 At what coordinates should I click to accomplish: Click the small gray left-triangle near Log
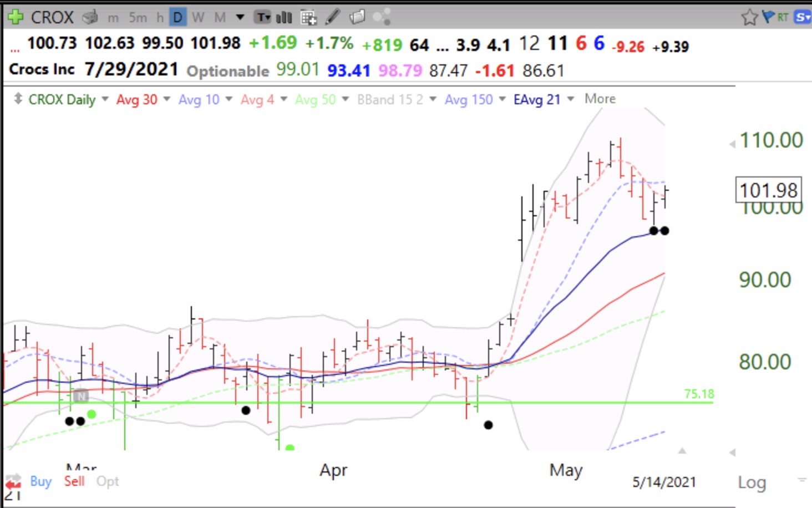point(732,453)
